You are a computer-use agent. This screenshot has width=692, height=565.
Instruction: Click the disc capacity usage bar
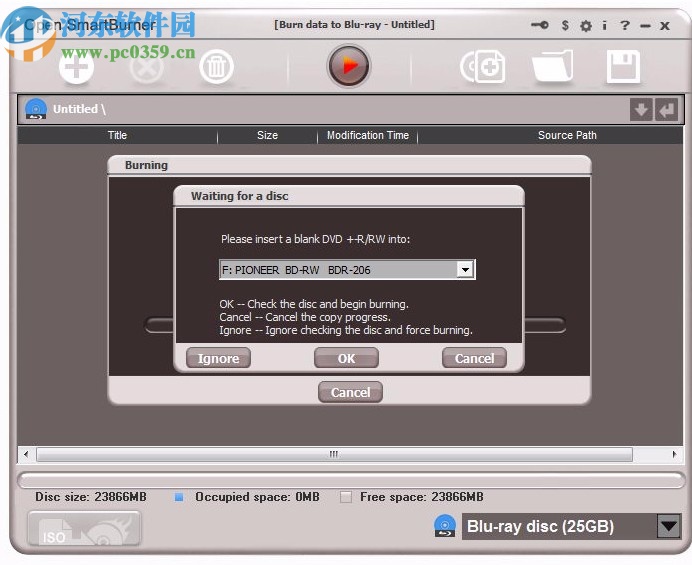coord(351,480)
